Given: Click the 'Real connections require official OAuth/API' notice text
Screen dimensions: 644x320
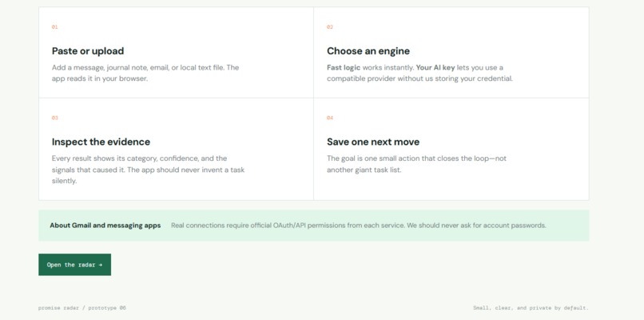Looking at the screenshot, I should point(359,226).
